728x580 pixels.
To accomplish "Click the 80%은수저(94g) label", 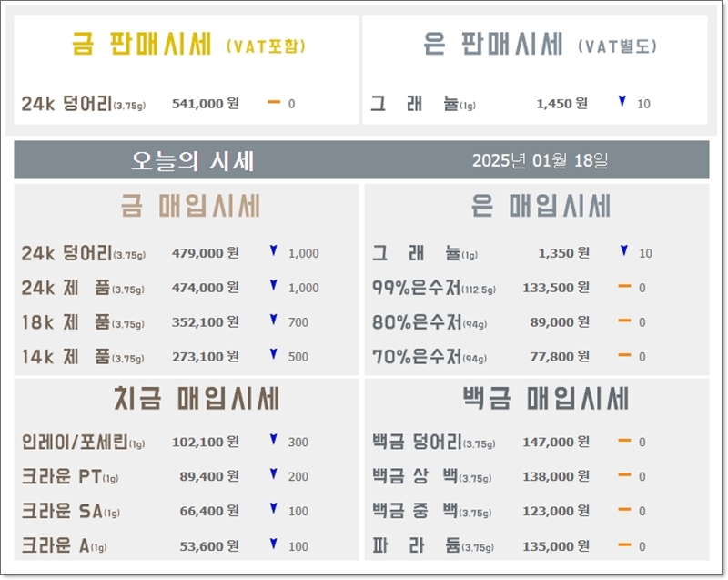I will pyautogui.click(x=430, y=321).
